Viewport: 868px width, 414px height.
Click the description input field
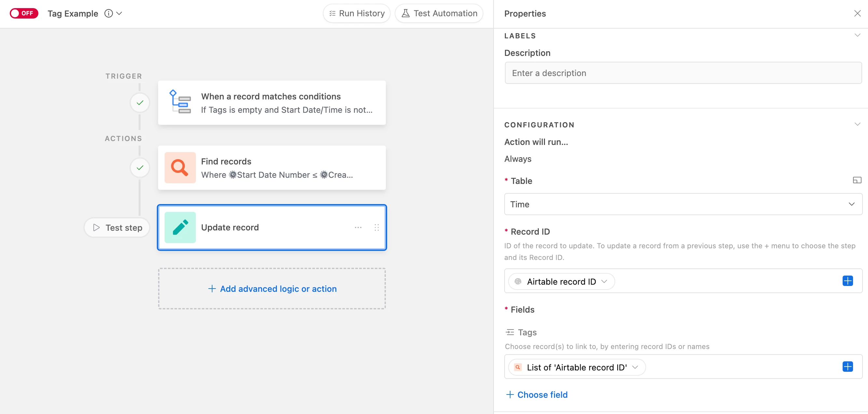click(683, 73)
